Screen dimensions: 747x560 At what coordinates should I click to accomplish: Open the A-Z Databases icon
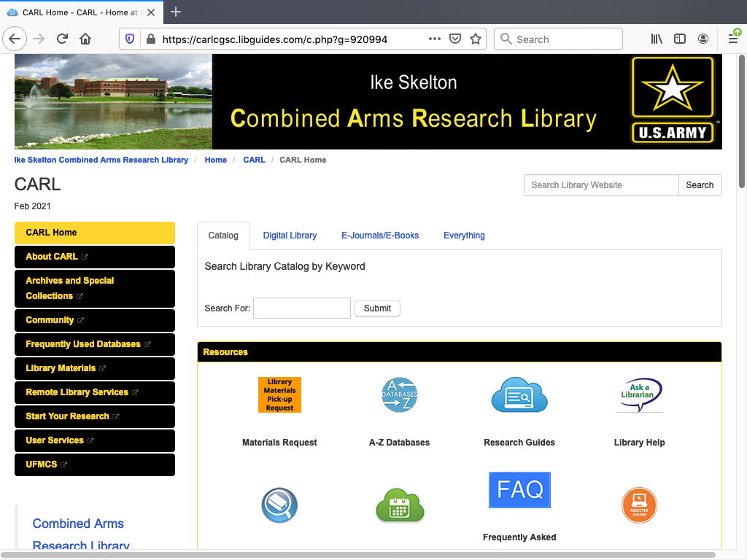399,394
